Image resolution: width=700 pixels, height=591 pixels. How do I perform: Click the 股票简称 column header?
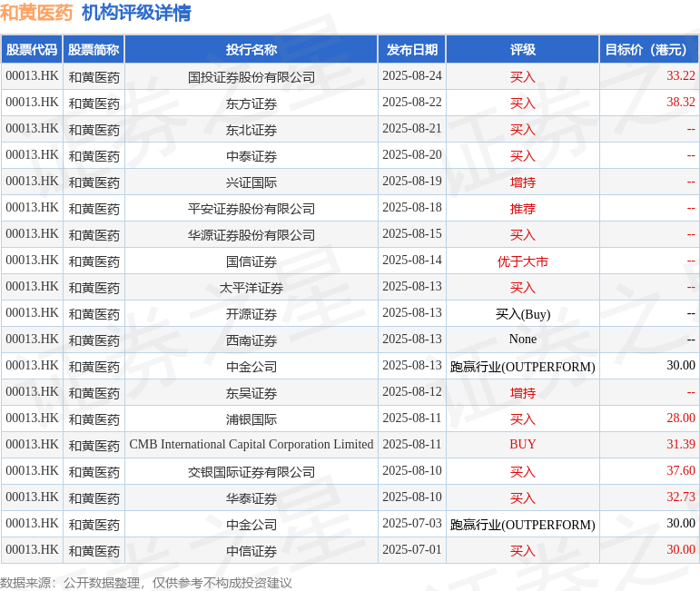(x=94, y=50)
